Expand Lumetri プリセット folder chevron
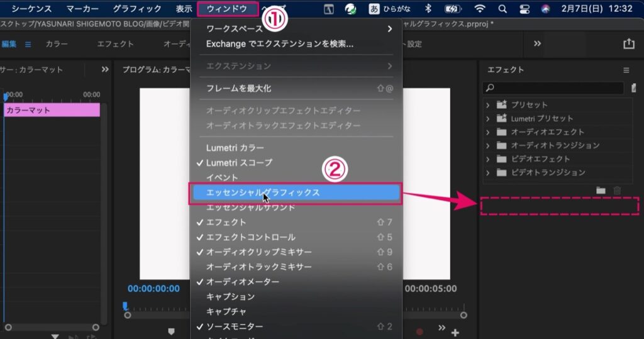 click(x=487, y=119)
